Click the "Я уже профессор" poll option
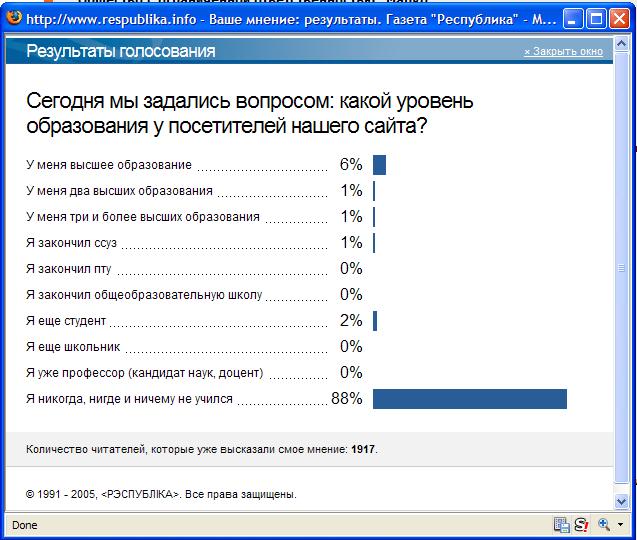 (x=144, y=373)
